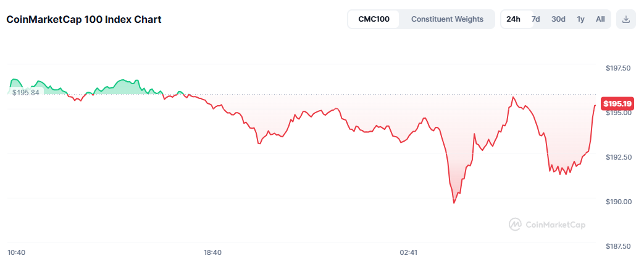
Task: Show the All time range
Action: [x=600, y=19]
